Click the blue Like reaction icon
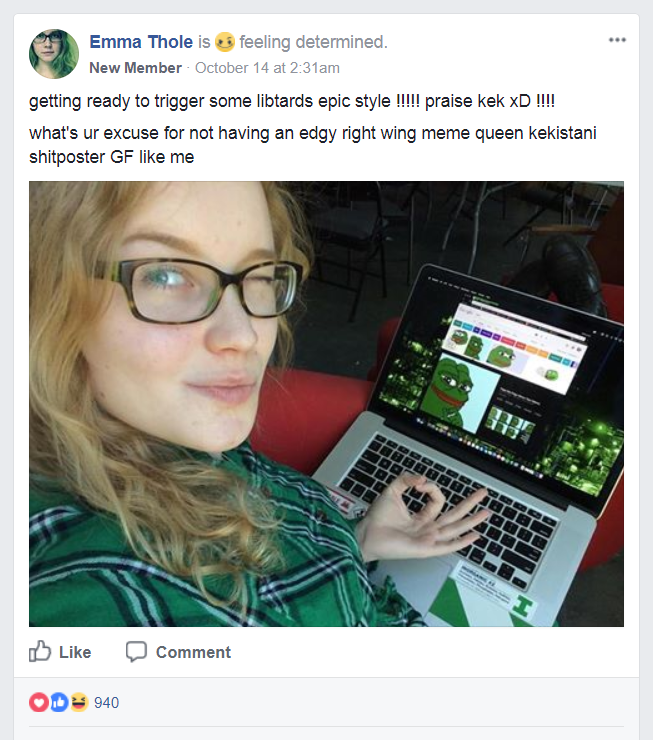 tap(59, 702)
